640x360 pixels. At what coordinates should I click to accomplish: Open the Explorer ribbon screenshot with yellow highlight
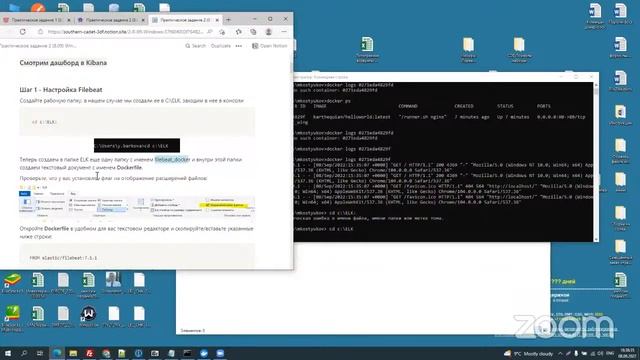(x=137, y=202)
